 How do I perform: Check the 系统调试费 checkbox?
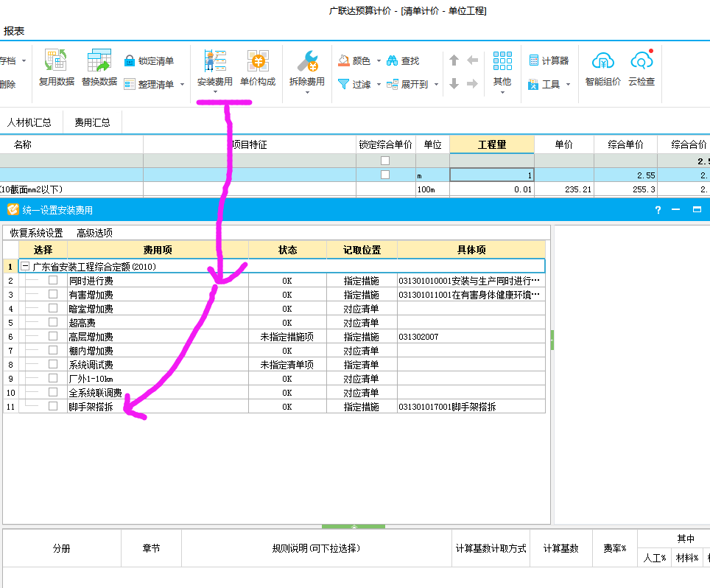pos(53,364)
